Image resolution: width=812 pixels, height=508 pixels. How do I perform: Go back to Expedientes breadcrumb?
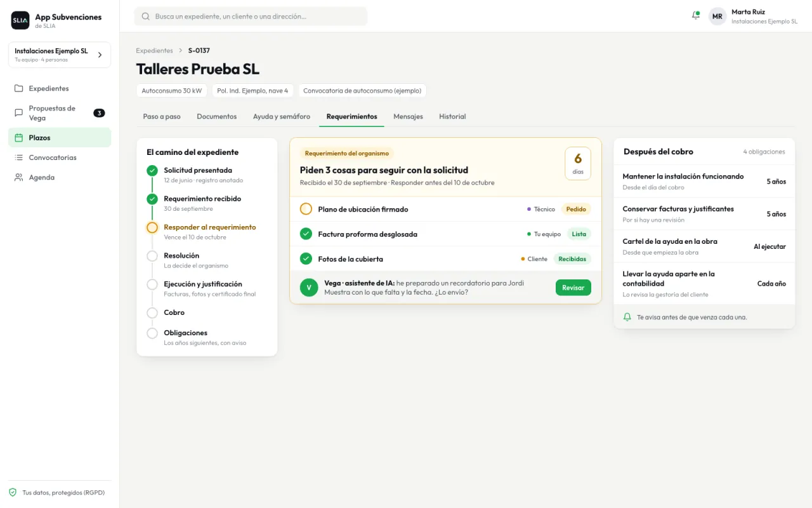[154, 50]
